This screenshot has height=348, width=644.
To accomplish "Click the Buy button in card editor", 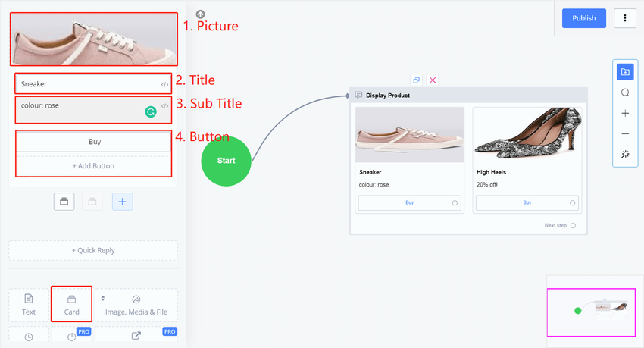I will (x=94, y=142).
